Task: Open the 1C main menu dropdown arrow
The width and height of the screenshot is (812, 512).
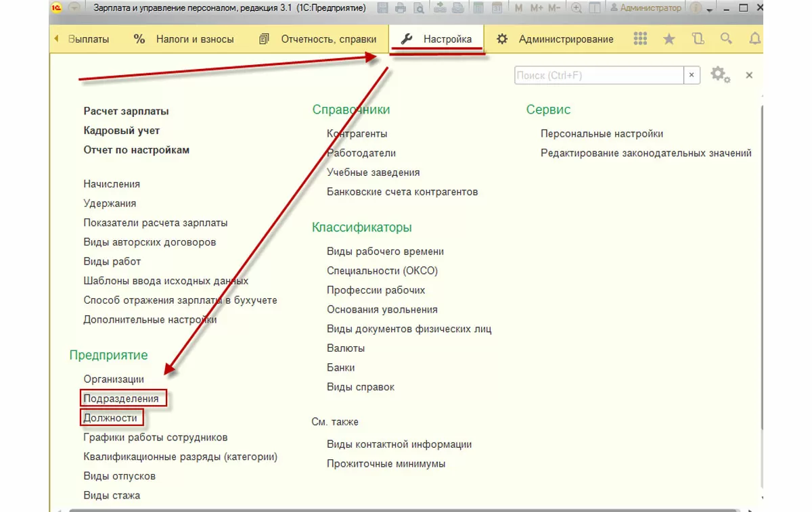Action: 74,8
